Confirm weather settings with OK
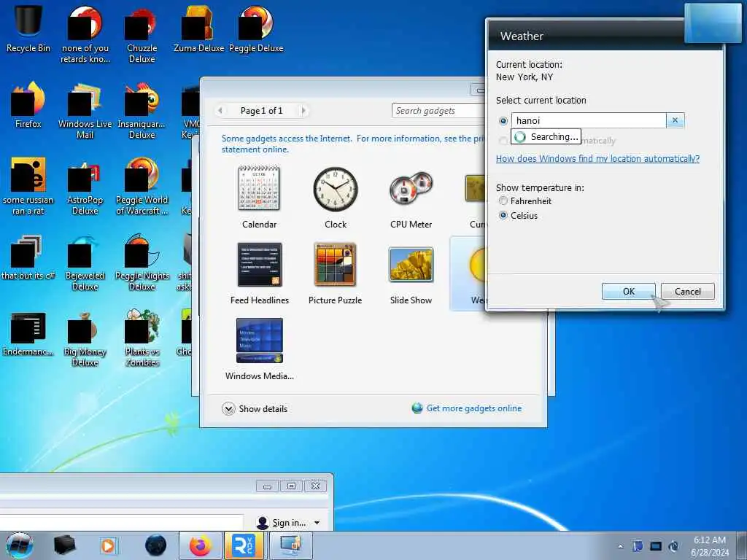 click(628, 292)
